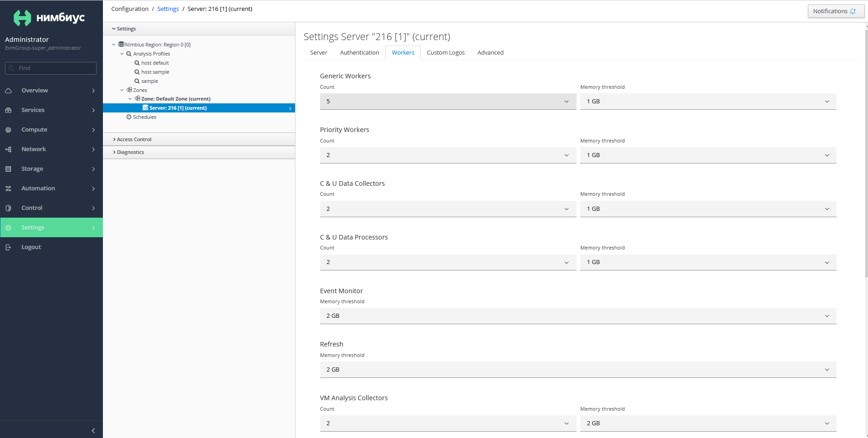Click the Network sidebar icon
This screenshot has width=868, height=438.
8,149
